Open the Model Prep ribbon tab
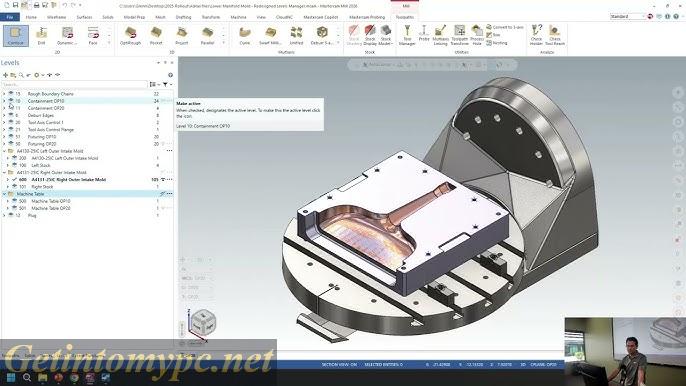The height and width of the screenshot is (386, 686). [x=134, y=17]
